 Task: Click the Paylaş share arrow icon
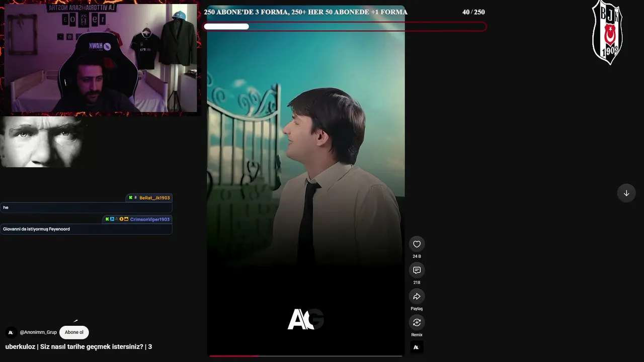(417, 297)
